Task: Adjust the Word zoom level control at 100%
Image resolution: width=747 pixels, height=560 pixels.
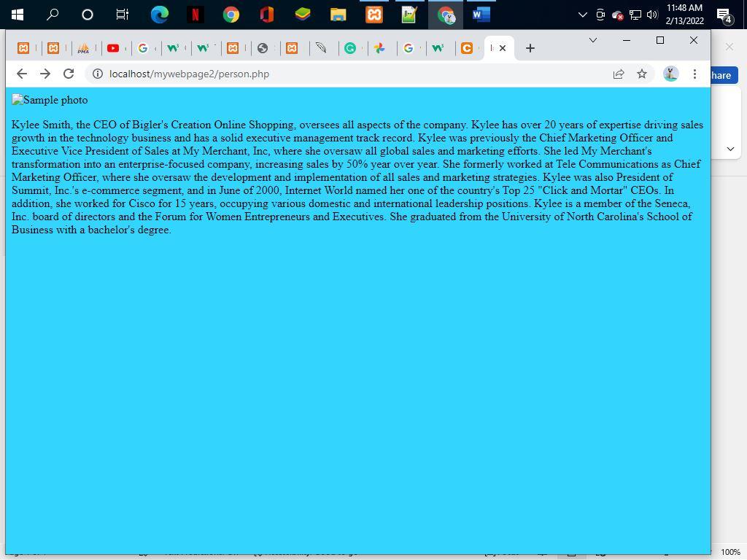Action: [x=729, y=552]
